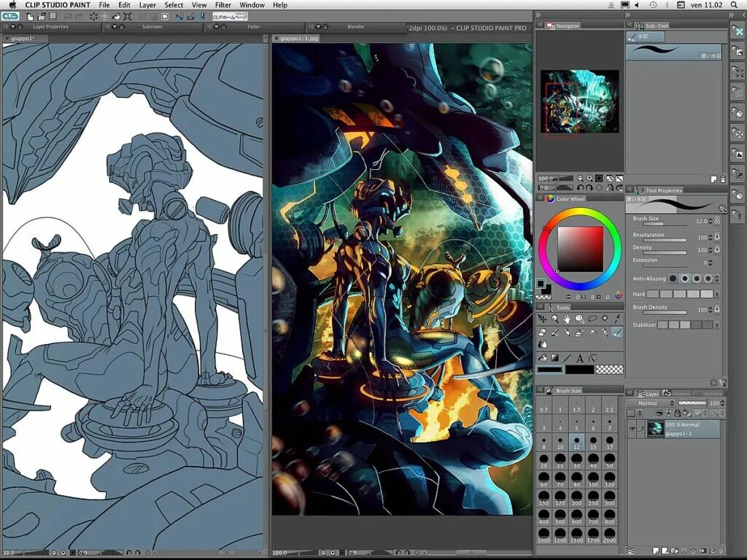Switch to the giappo1-1.jpg document tab
Viewport: 747px width, 560px height.
pos(296,38)
